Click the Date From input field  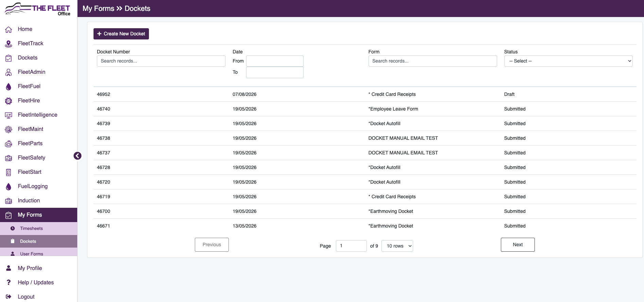click(x=275, y=61)
